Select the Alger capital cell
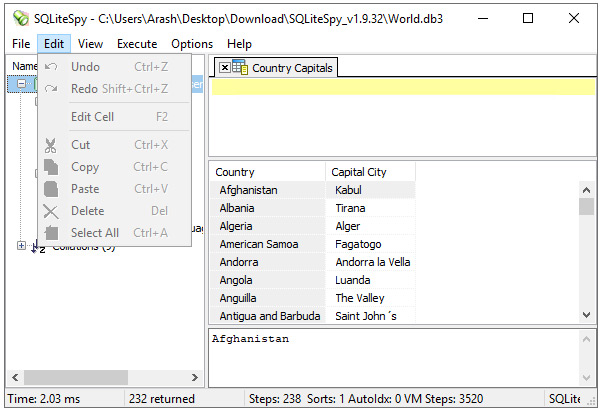This screenshot has height=413, width=600. 370,226
